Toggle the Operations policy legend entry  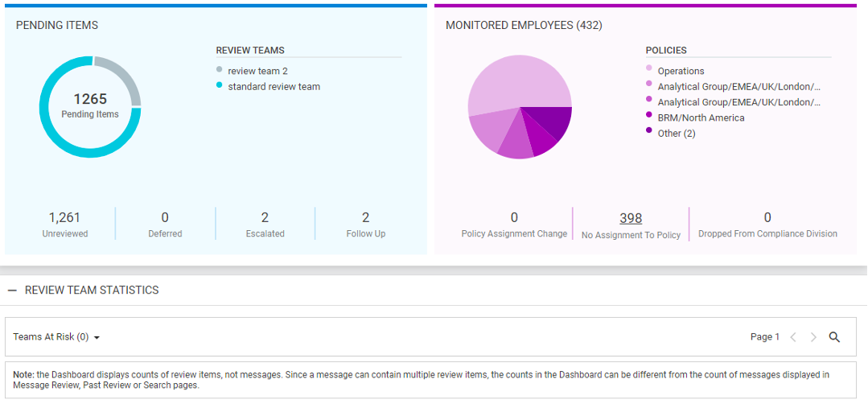[681, 71]
